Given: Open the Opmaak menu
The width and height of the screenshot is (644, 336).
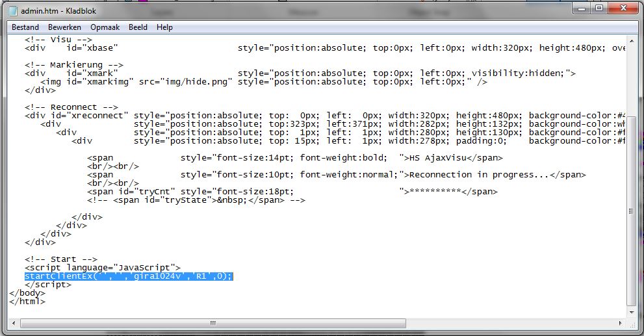Looking at the screenshot, I should 105,27.
